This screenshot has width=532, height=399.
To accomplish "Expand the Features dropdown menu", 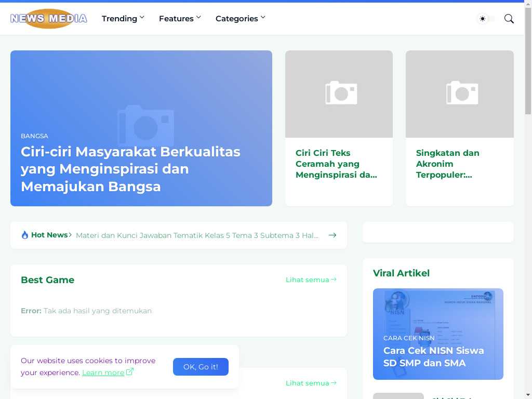I will 180,19.
